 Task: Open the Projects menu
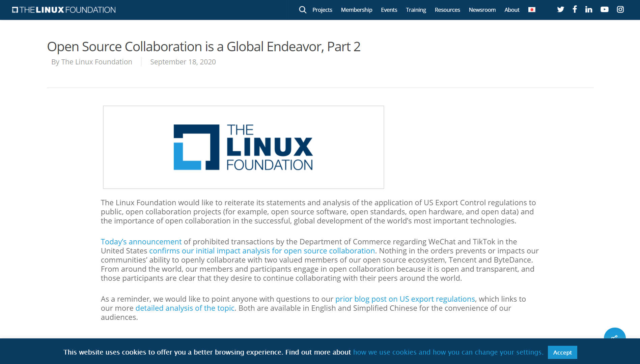pos(322,10)
